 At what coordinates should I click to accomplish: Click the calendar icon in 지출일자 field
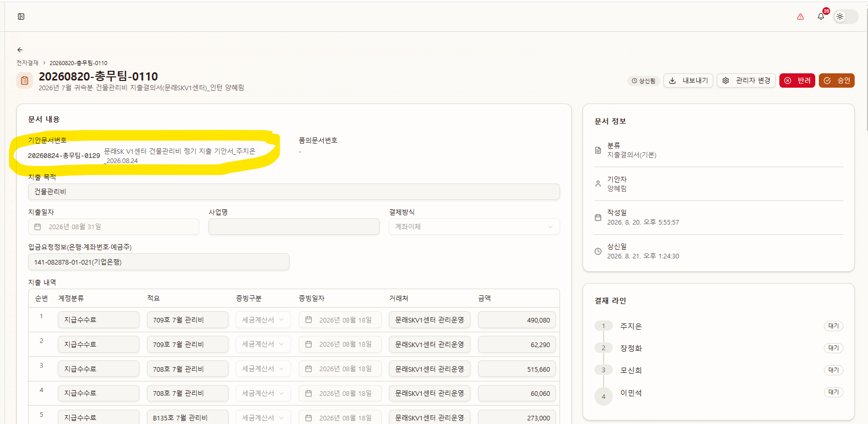coord(37,227)
